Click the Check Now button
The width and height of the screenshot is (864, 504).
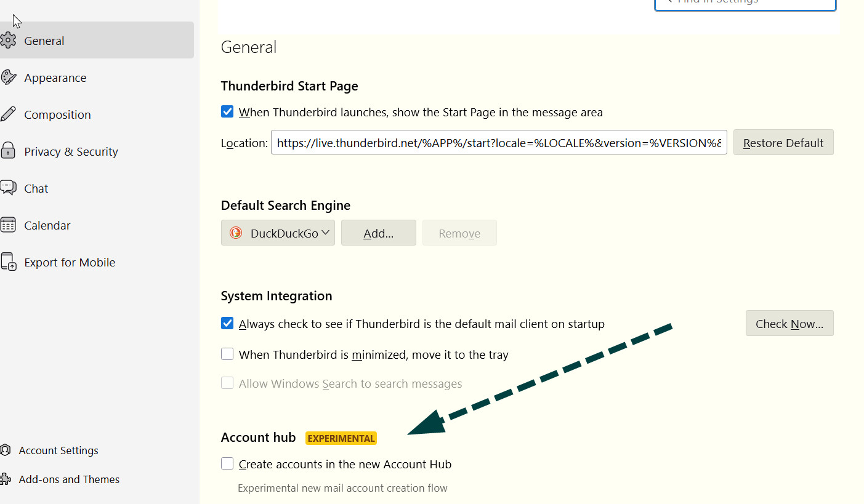[789, 324]
